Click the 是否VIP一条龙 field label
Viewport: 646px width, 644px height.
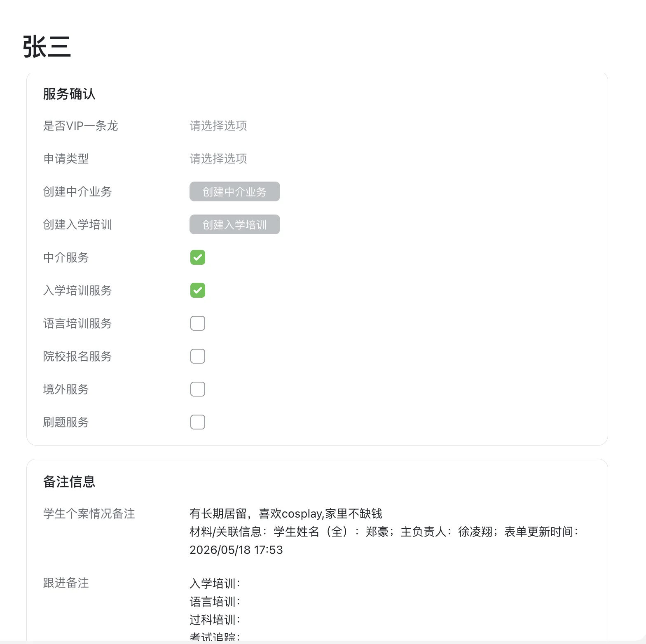pyautogui.click(x=80, y=126)
